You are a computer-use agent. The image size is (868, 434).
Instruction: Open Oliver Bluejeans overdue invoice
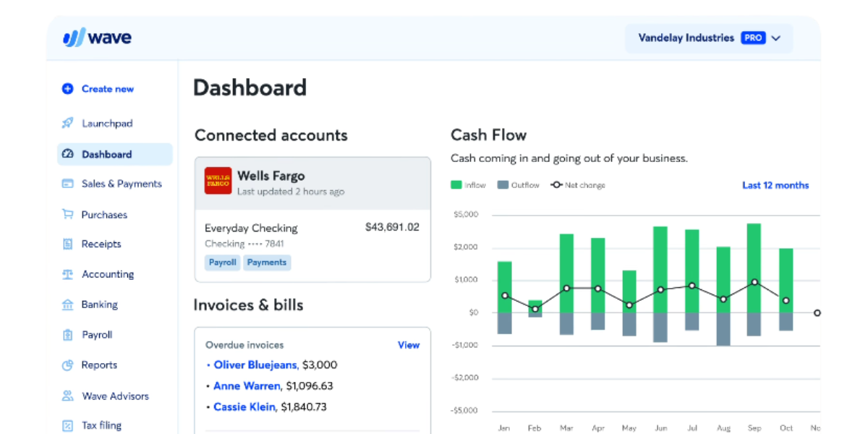click(x=255, y=365)
